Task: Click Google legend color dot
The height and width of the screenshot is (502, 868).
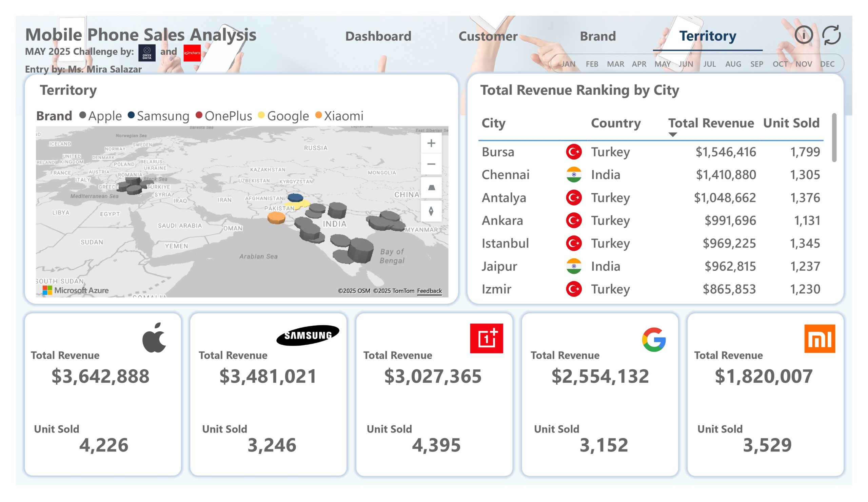Action: tap(261, 115)
